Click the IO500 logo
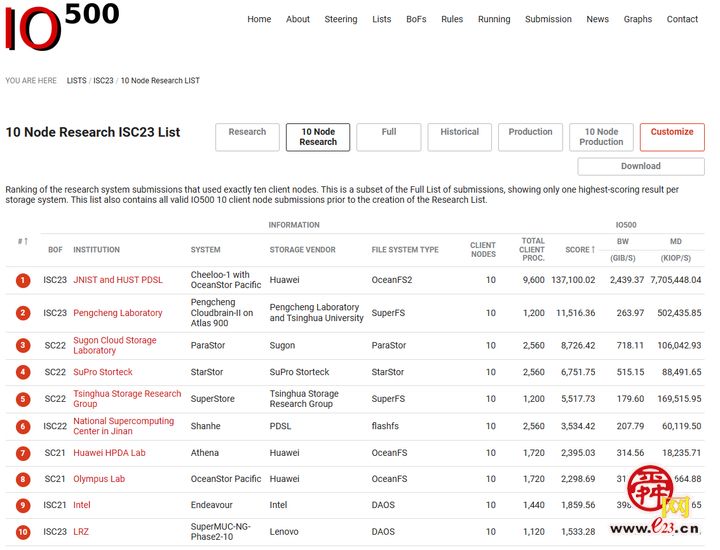The width and height of the screenshot is (720, 550). tap(62, 27)
